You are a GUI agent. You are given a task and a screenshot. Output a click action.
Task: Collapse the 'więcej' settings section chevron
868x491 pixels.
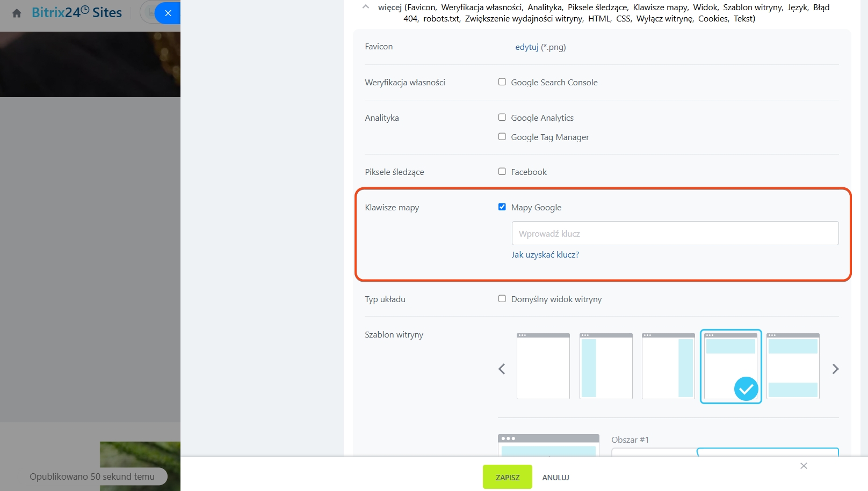366,8
